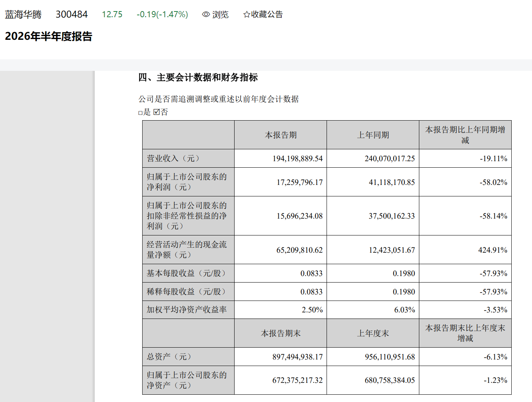Click column header 本报告期比上年同期增减
This screenshot has height=402, width=532.
coord(465,135)
